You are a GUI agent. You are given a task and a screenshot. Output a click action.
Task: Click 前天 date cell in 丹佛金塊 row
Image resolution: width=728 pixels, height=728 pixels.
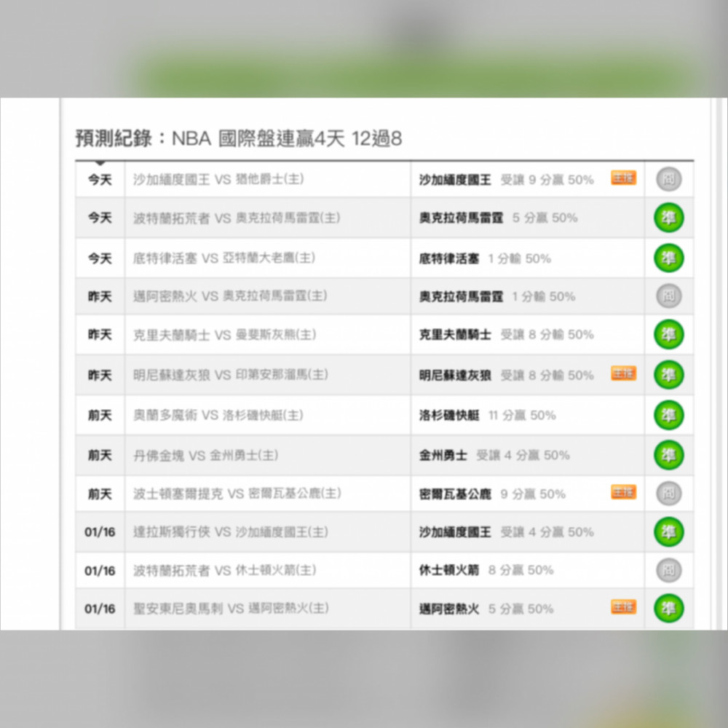coord(100,455)
